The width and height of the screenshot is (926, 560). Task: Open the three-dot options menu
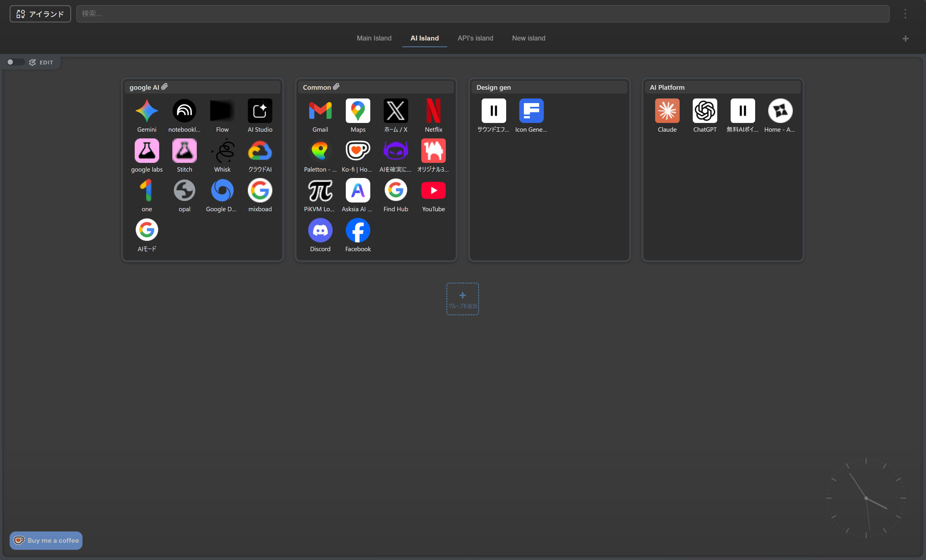pyautogui.click(x=906, y=13)
